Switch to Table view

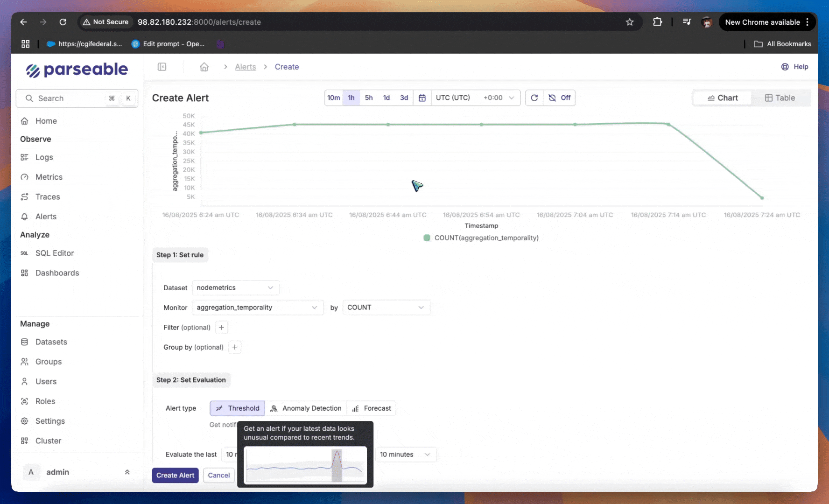780,98
